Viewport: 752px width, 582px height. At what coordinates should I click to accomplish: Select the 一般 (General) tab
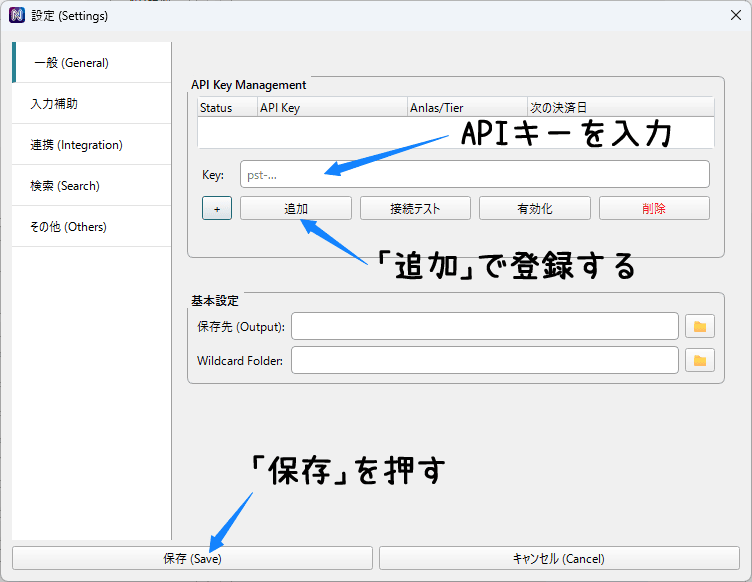pyautogui.click(x=92, y=62)
